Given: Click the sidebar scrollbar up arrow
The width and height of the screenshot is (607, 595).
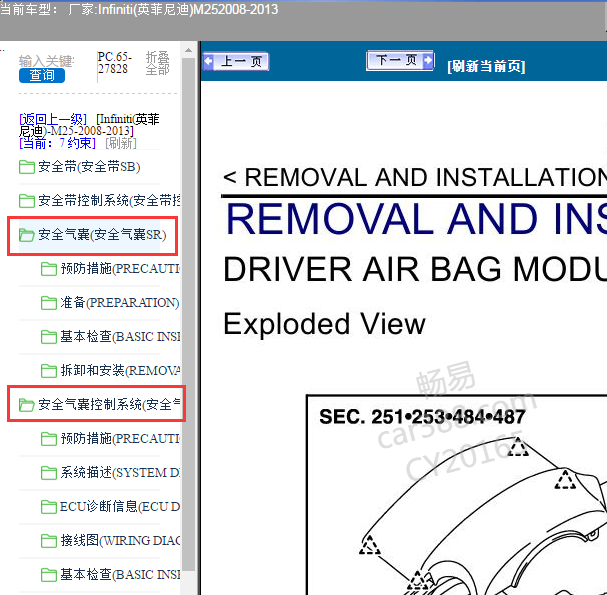Looking at the screenshot, I should [189, 50].
